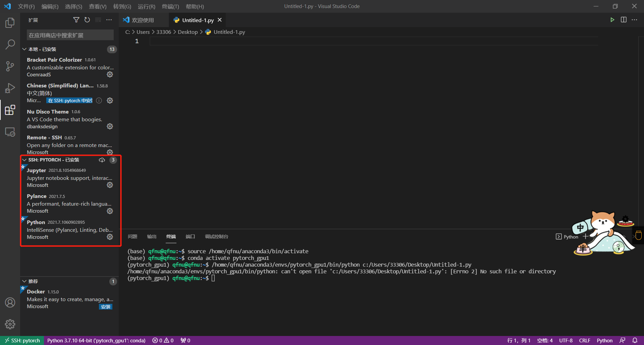Screen dimensions: 644x345
Task: Click Desktop in the breadcrumb path
Action: tap(188, 32)
